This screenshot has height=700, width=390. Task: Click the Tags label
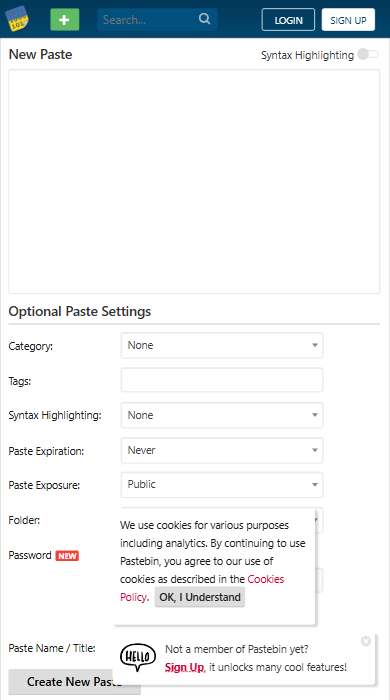coord(20,381)
